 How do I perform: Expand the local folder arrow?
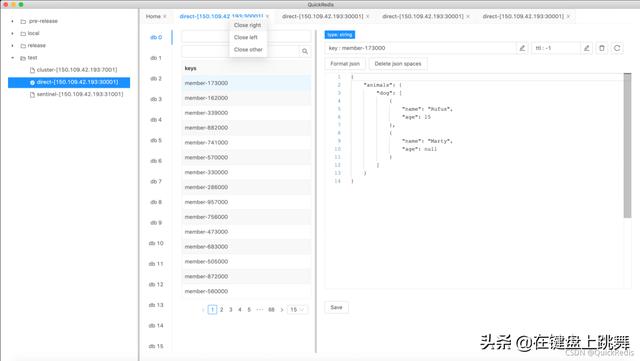[12, 33]
